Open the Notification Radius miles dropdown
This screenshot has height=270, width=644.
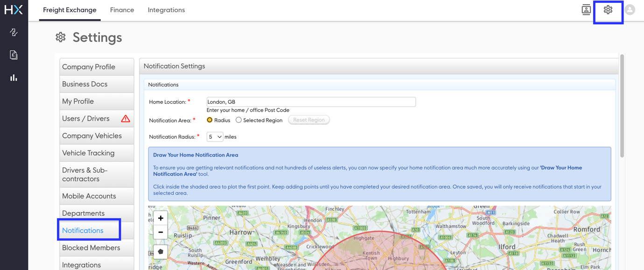(x=215, y=136)
